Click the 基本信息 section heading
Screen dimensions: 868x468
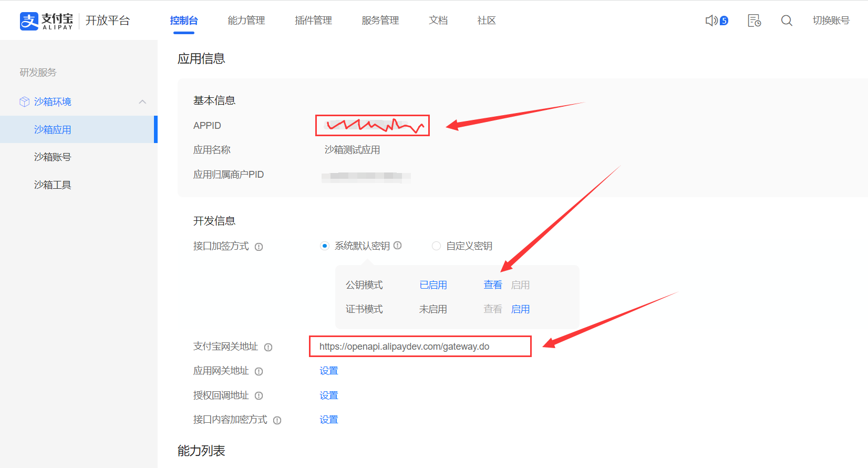214,100
